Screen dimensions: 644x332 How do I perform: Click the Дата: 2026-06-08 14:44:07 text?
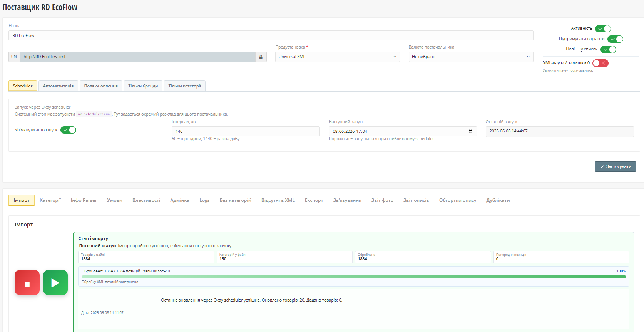point(102,313)
